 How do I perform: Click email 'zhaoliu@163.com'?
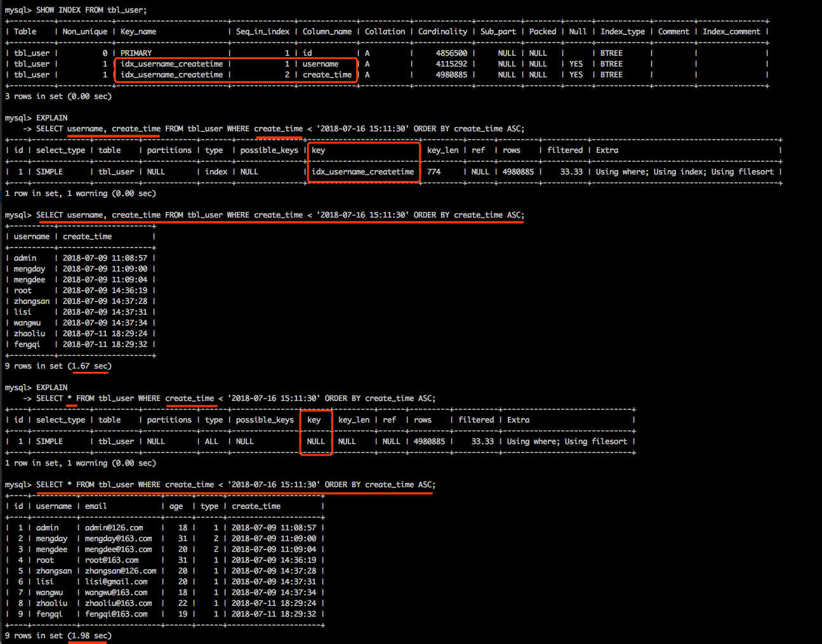click(x=119, y=603)
